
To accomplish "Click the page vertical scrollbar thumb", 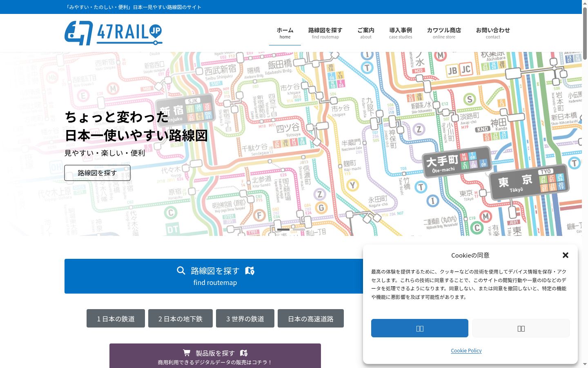I will tap(585, 33).
